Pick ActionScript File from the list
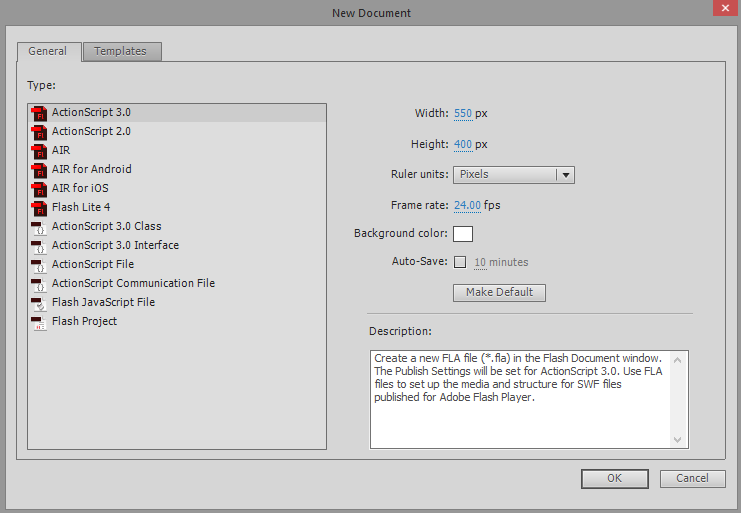This screenshot has height=513, width=741. point(177,264)
